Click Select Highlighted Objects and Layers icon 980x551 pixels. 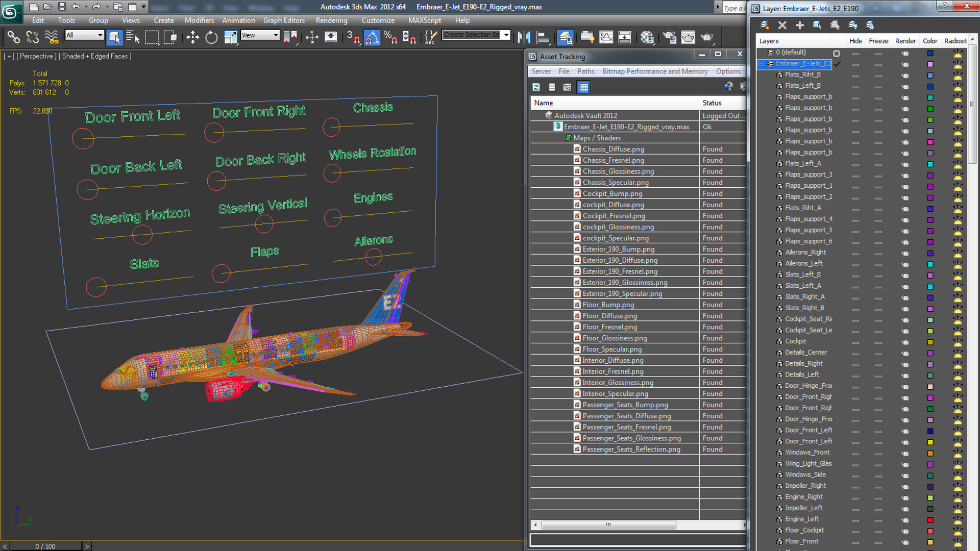(817, 25)
